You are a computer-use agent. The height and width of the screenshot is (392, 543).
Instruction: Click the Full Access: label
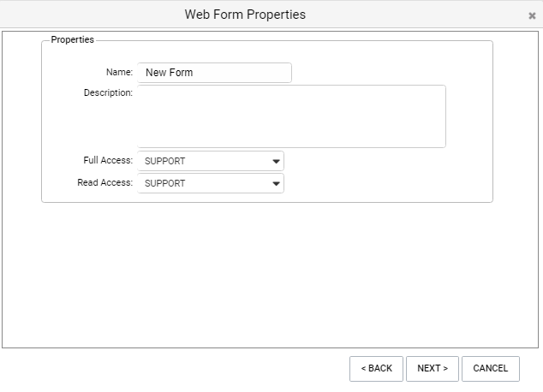click(x=108, y=160)
